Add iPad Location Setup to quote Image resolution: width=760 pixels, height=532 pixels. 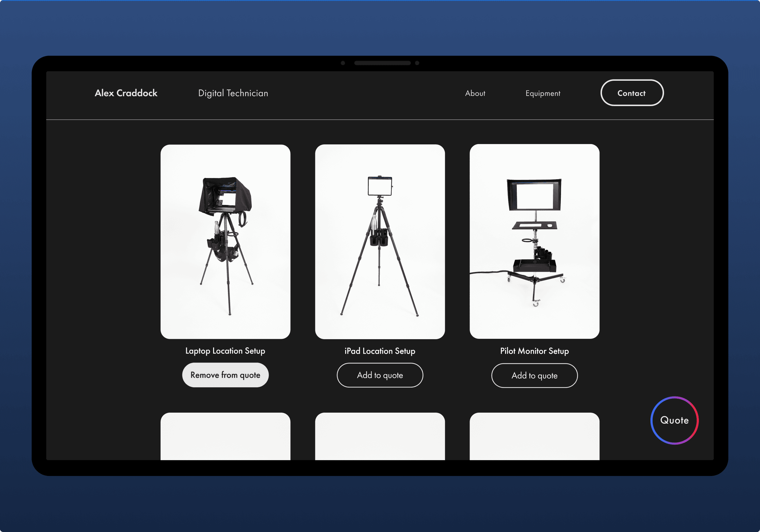380,376
